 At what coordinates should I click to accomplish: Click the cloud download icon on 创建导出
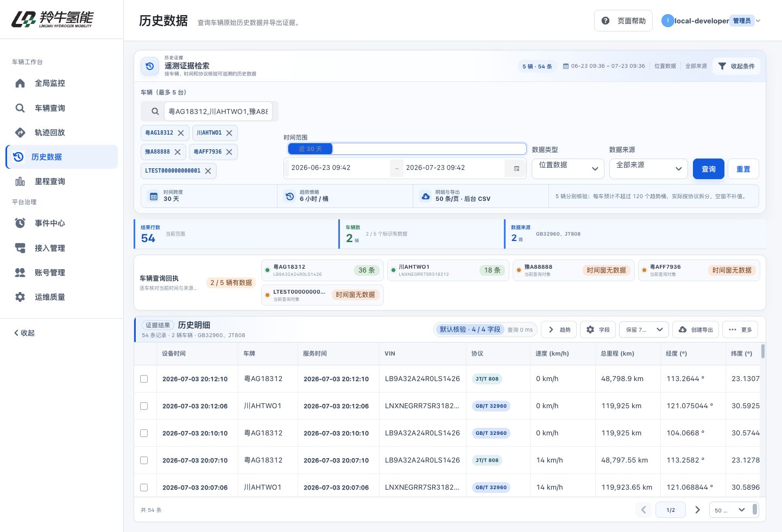683,330
